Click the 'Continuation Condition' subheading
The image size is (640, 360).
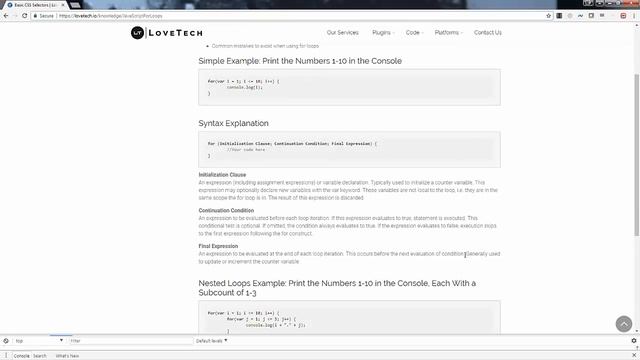226,210
